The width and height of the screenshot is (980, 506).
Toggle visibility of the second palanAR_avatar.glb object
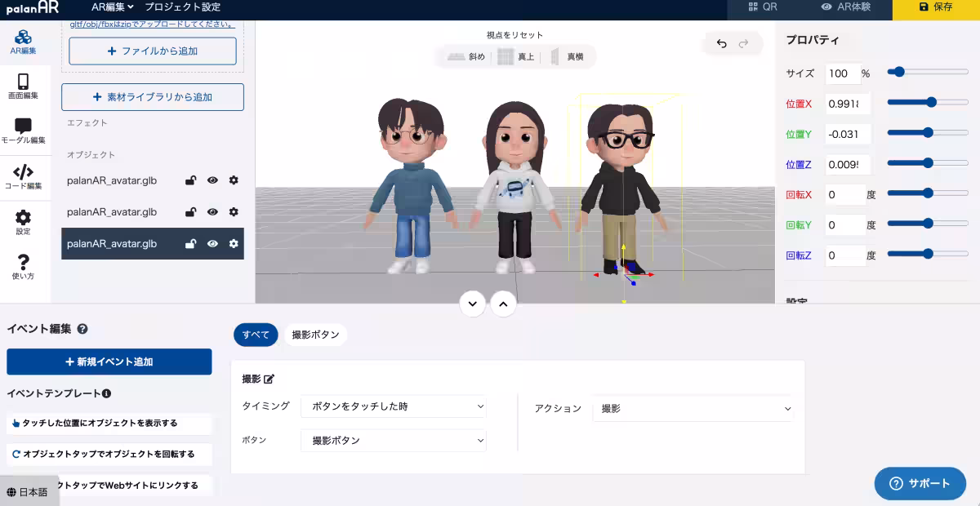tap(212, 212)
